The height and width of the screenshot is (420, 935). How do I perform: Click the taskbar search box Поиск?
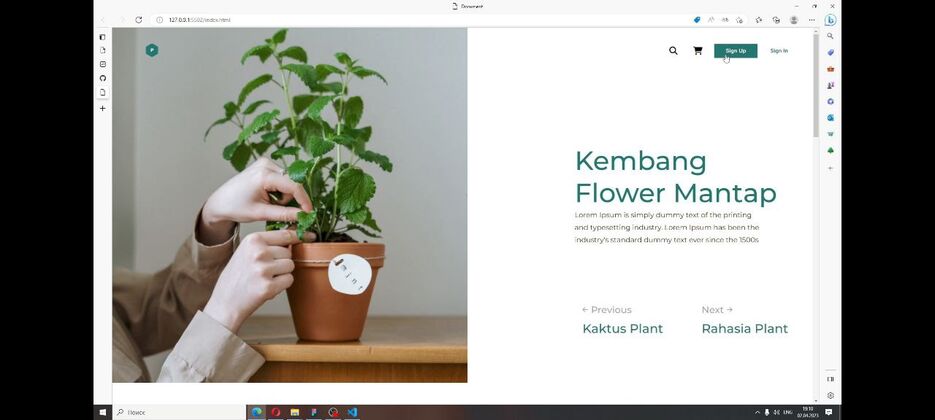[179, 412]
